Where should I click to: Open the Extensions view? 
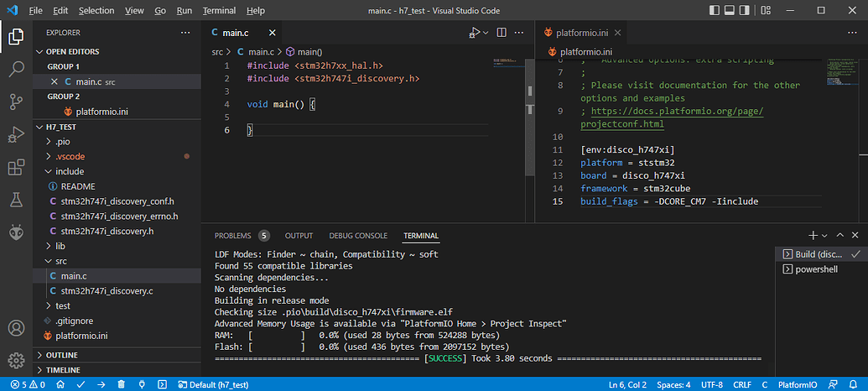(16, 167)
